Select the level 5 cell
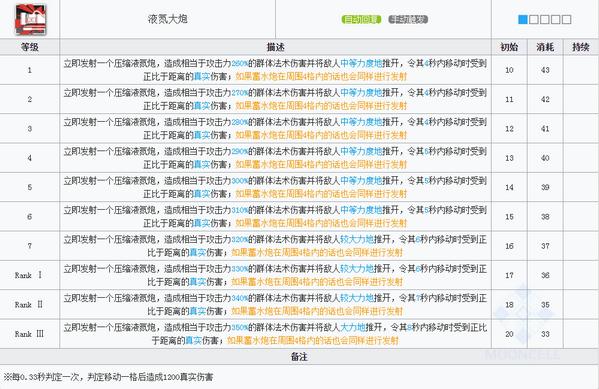 point(30,187)
